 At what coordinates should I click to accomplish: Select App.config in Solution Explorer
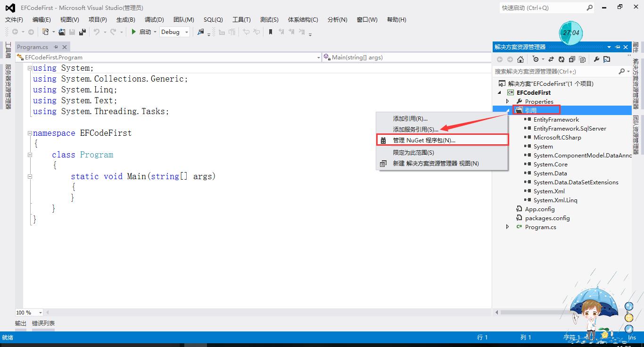[540, 209]
